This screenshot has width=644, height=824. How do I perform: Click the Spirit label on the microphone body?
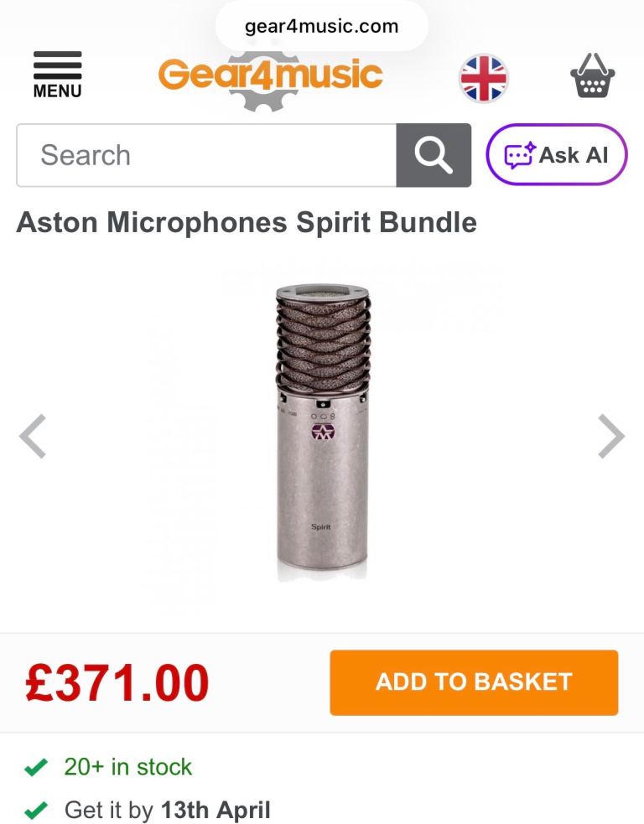point(321,526)
